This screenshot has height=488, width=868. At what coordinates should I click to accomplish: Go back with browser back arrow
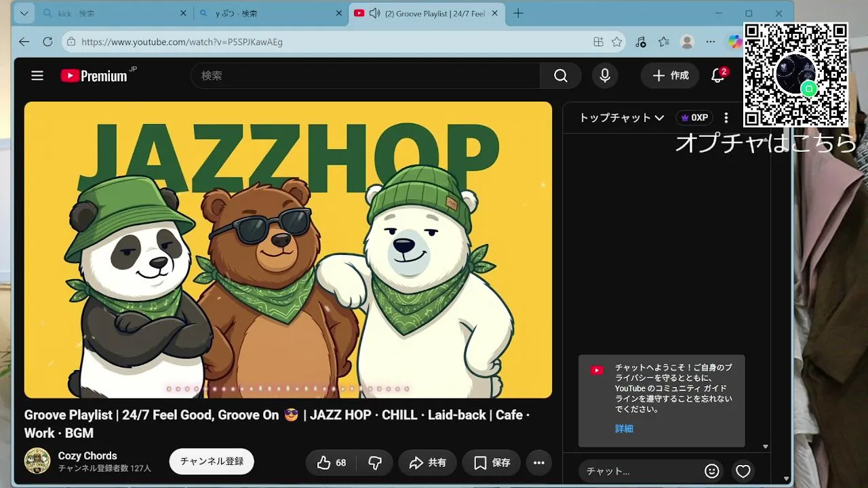tap(24, 42)
